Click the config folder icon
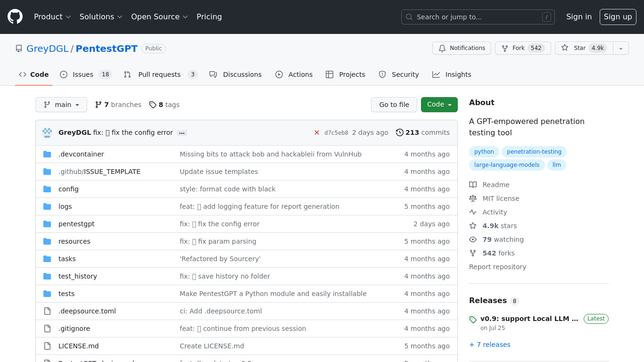The image size is (644, 362). 47,189
